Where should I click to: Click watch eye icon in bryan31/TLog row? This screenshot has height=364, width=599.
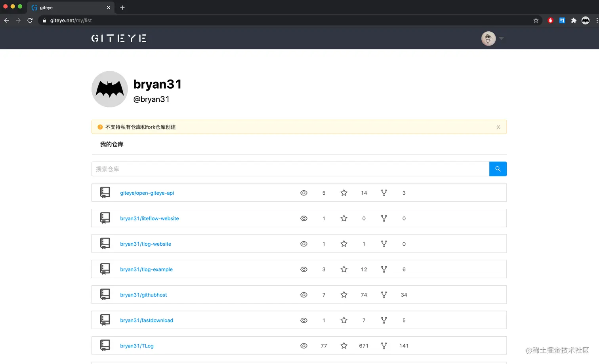(304, 346)
